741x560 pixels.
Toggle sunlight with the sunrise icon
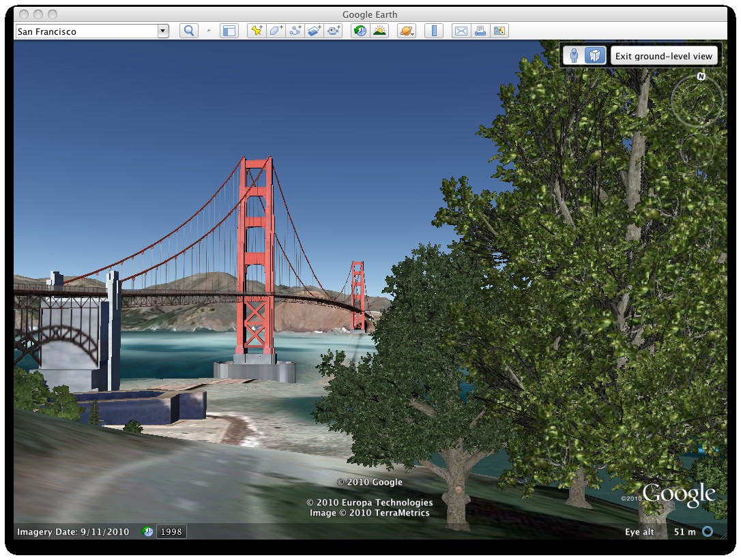click(x=379, y=31)
